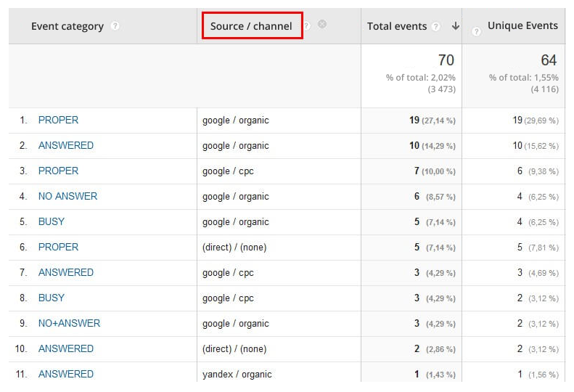This screenshot has height=392, width=574.
Task: Click help icon beside Event category header
Action: tap(115, 26)
